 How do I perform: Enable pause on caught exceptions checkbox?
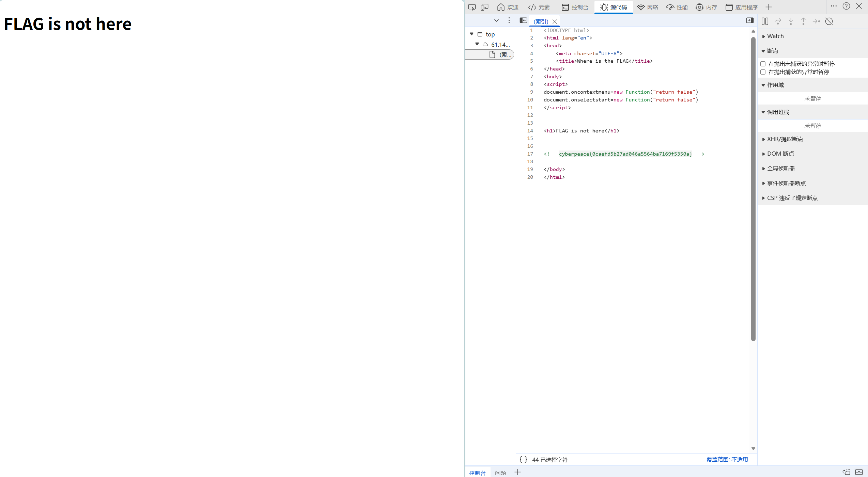coord(763,72)
